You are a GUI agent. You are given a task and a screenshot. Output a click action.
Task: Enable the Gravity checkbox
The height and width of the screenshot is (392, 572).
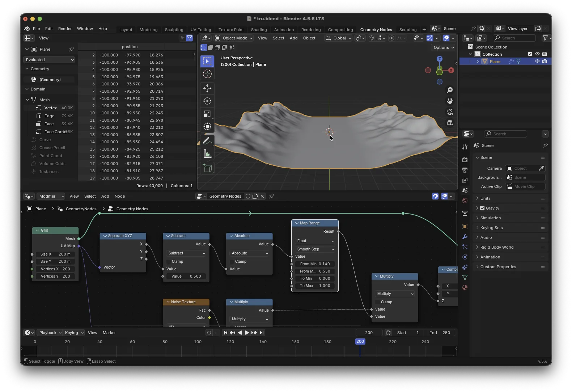482,208
